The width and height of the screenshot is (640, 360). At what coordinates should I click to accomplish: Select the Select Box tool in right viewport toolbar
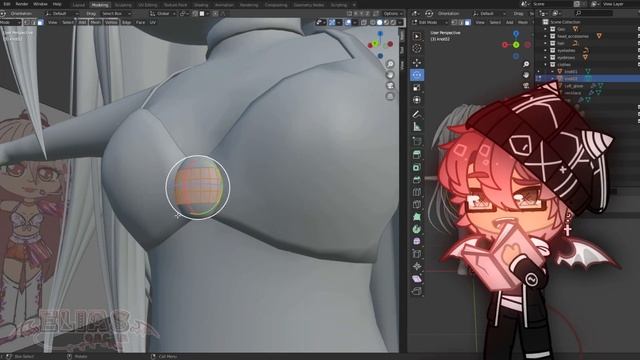[x=417, y=36]
